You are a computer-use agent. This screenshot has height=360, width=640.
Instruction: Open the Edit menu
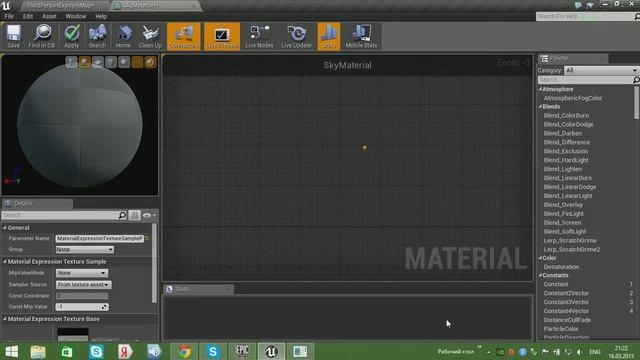(28, 16)
